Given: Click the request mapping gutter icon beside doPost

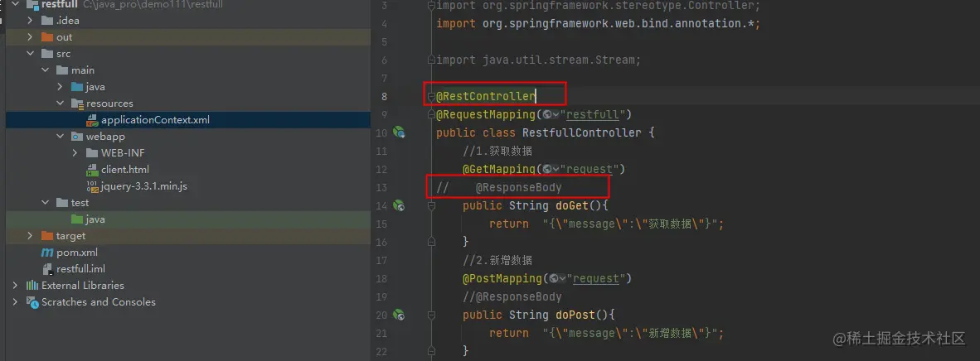Looking at the screenshot, I should click(399, 315).
